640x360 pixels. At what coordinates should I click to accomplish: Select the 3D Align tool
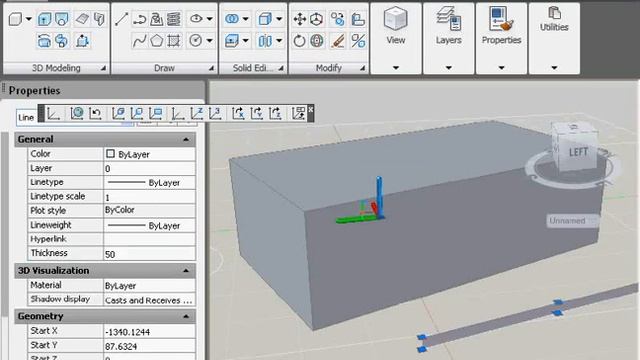358,19
